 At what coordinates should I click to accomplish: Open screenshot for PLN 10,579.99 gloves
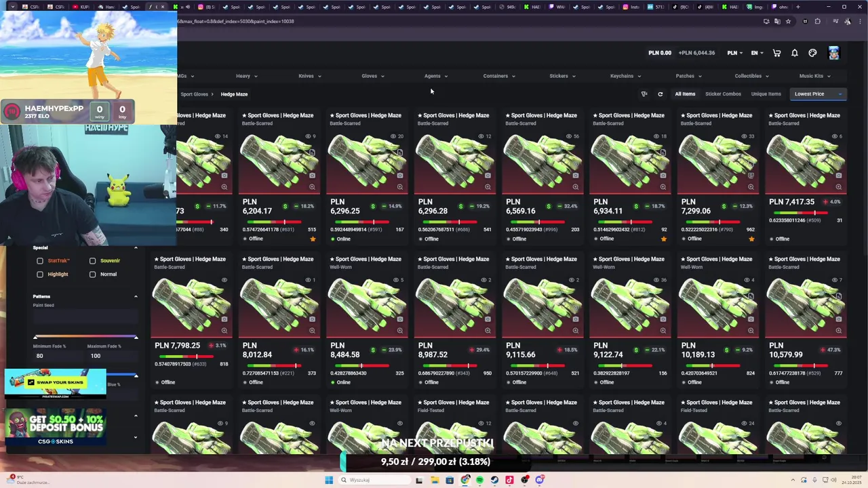pos(839,319)
